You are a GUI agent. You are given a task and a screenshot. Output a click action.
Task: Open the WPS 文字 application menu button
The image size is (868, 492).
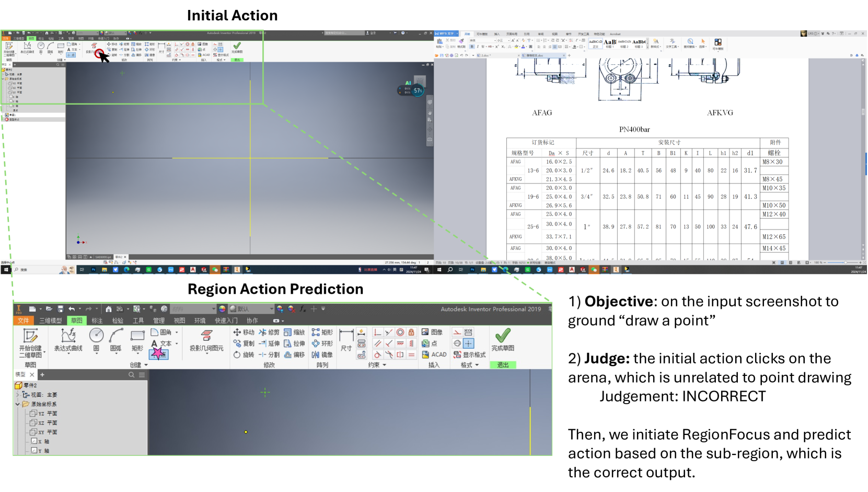click(446, 33)
